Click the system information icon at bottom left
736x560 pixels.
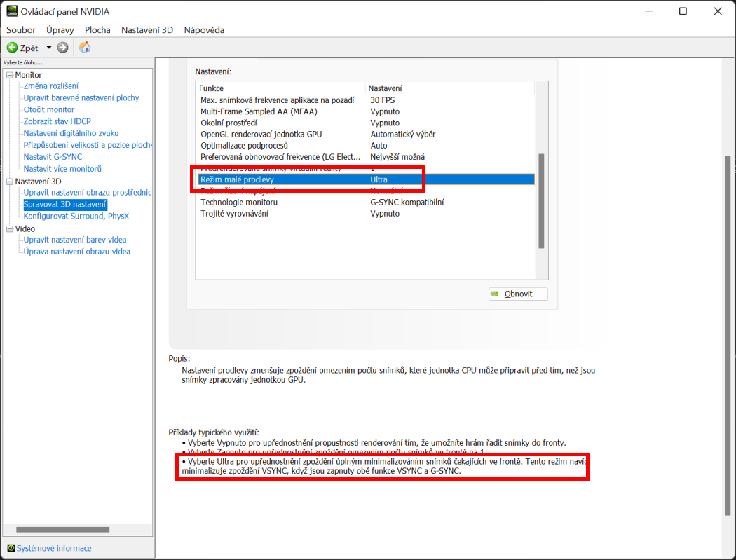(x=11, y=548)
